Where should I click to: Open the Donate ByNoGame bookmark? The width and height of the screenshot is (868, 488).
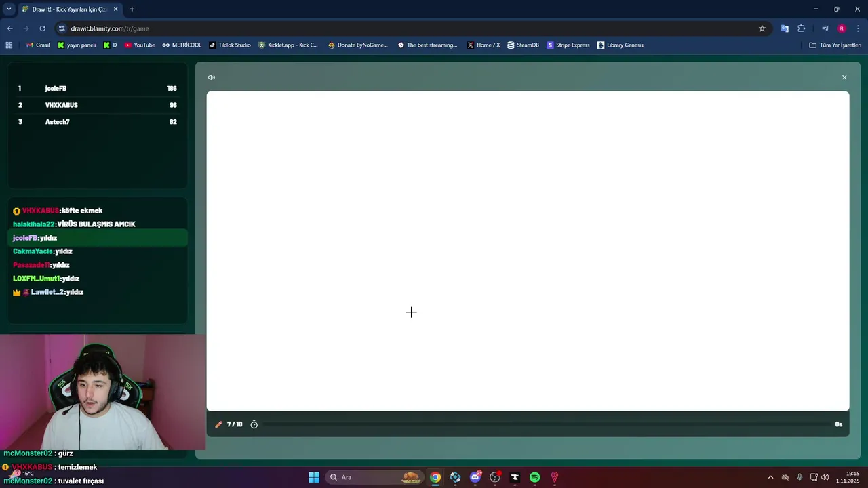(x=357, y=45)
